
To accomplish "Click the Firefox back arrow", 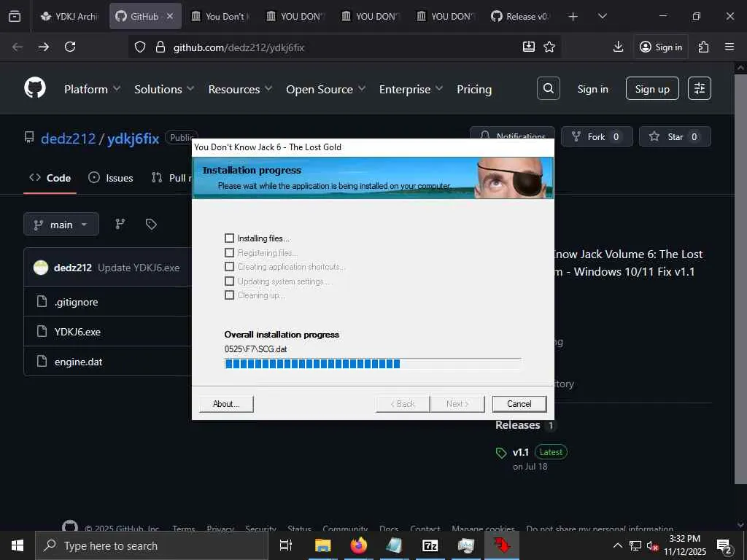I will coord(18,47).
